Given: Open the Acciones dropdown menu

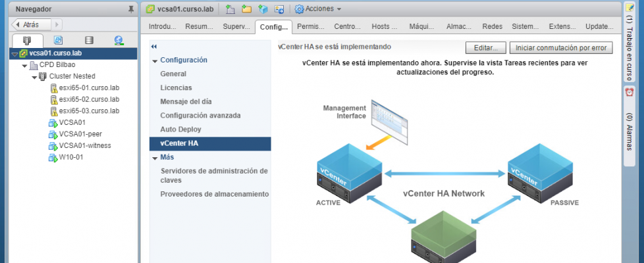Looking at the screenshot, I should (x=318, y=9).
